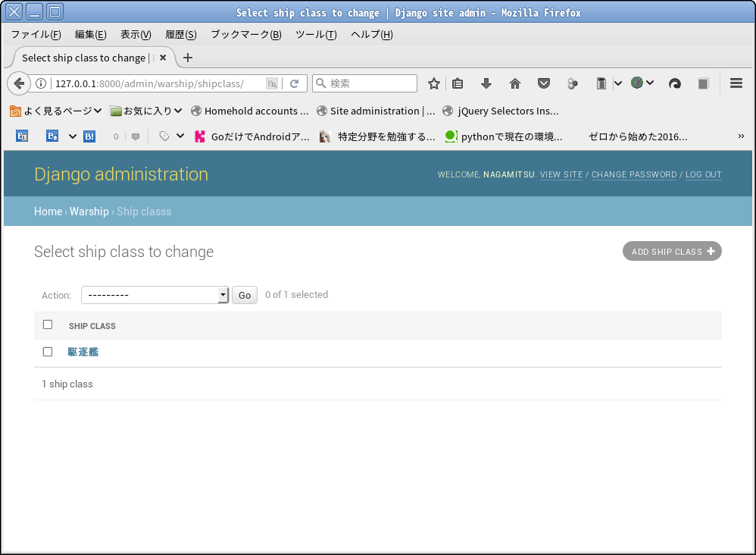Show site information icon in address bar

[x=41, y=83]
